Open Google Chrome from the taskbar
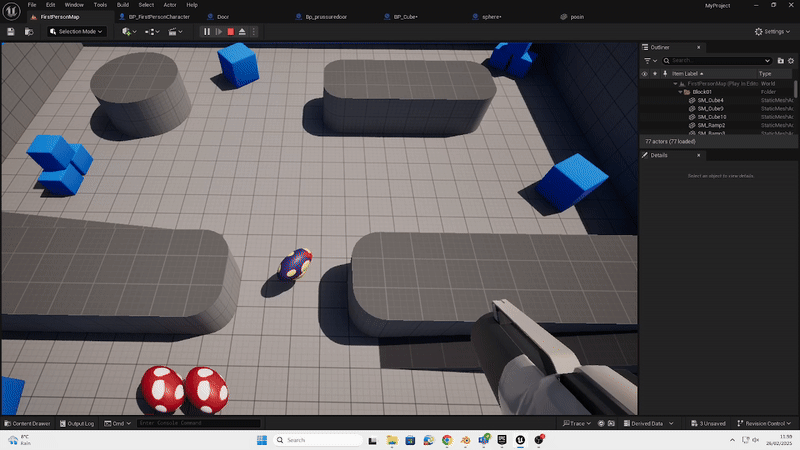800x450 pixels. 447,440
